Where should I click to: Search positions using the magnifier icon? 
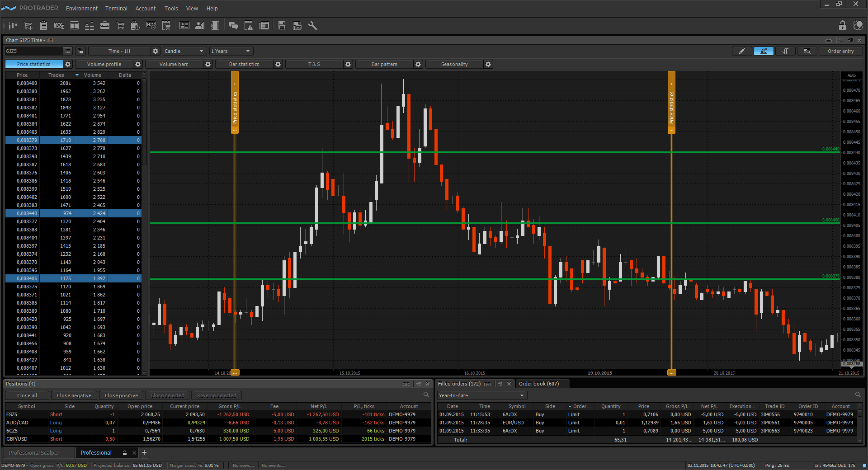point(426,395)
